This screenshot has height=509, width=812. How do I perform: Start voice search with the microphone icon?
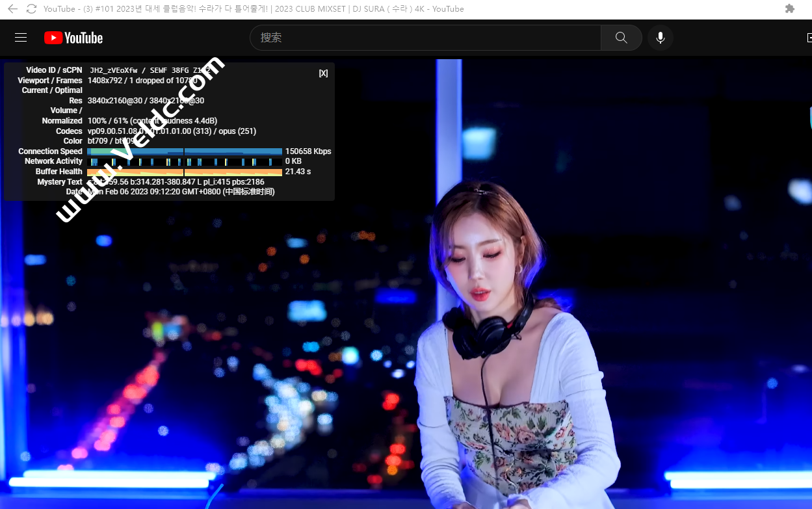coord(660,38)
